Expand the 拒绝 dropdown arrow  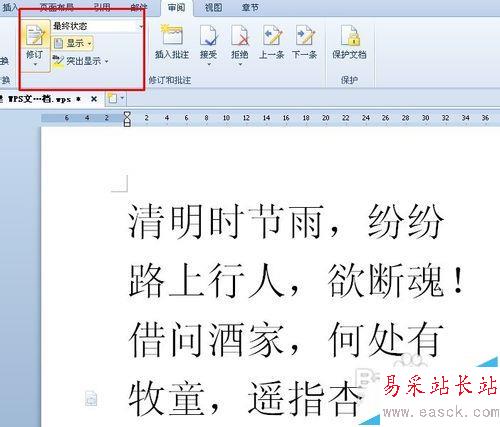[240, 64]
